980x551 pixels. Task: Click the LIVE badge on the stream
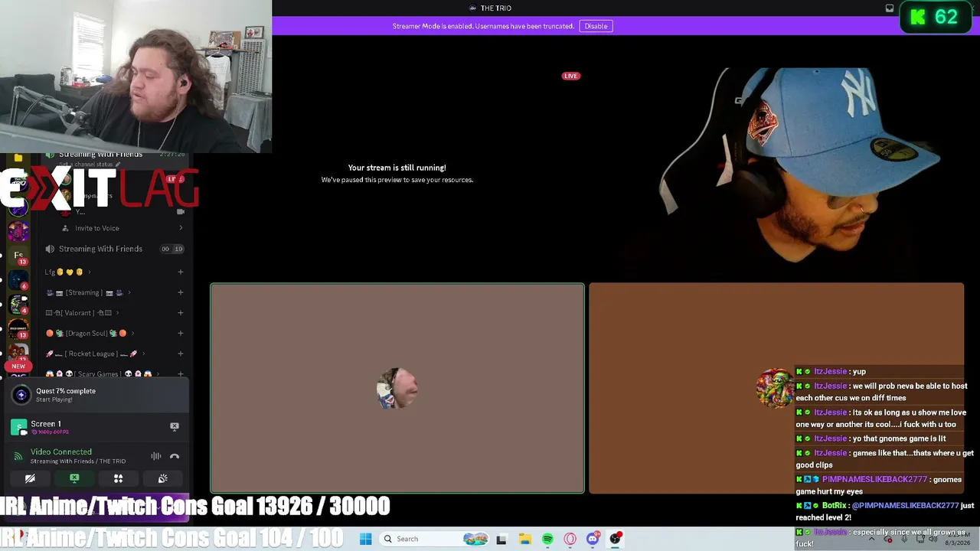(x=570, y=76)
